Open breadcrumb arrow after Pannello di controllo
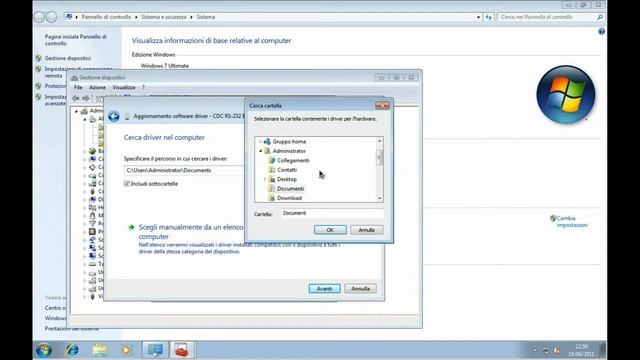Image resolution: width=640 pixels, height=360 pixels. [x=136, y=17]
